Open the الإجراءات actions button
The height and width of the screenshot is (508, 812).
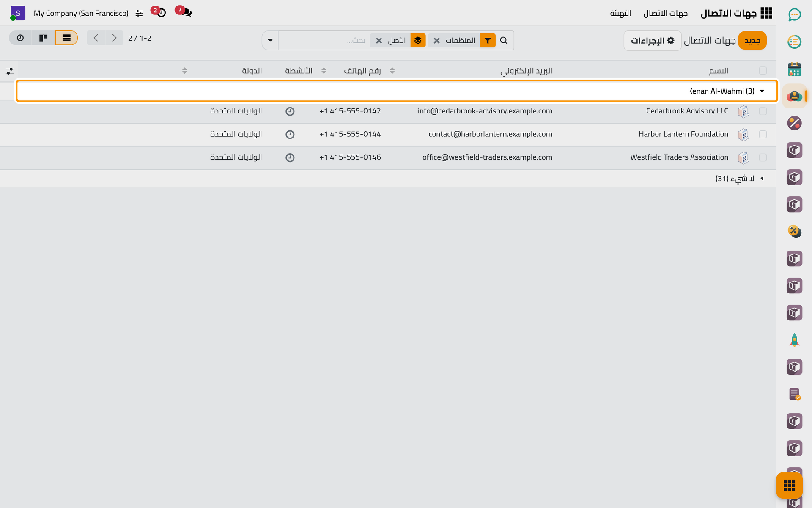pos(653,41)
